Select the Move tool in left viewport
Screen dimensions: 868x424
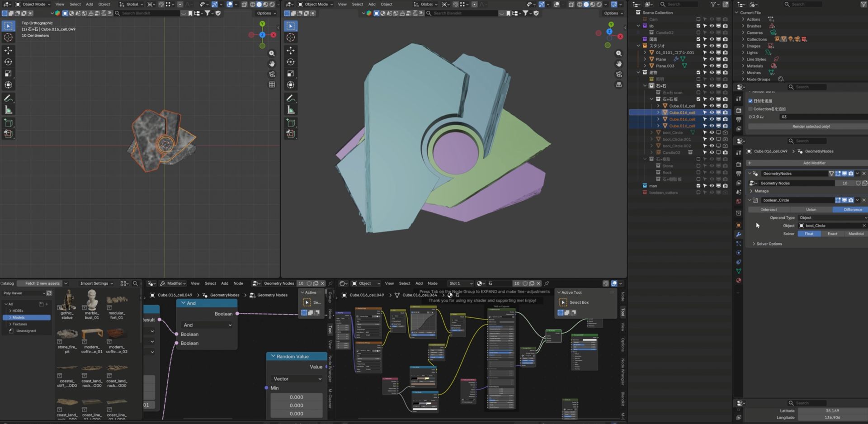tap(8, 50)
